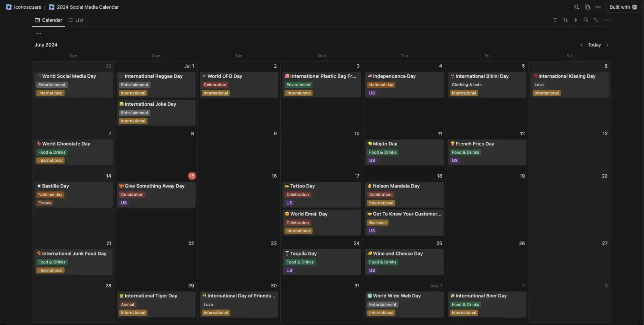Screen dimensions: 644x325
Task: Open search from the top bar
Action: click(x=577, y=7)
